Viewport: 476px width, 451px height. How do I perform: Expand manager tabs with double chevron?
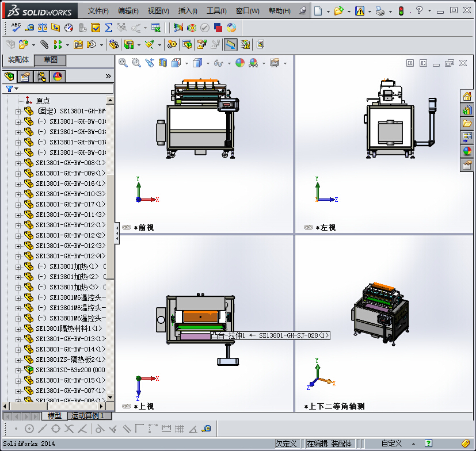pos(108,76)
